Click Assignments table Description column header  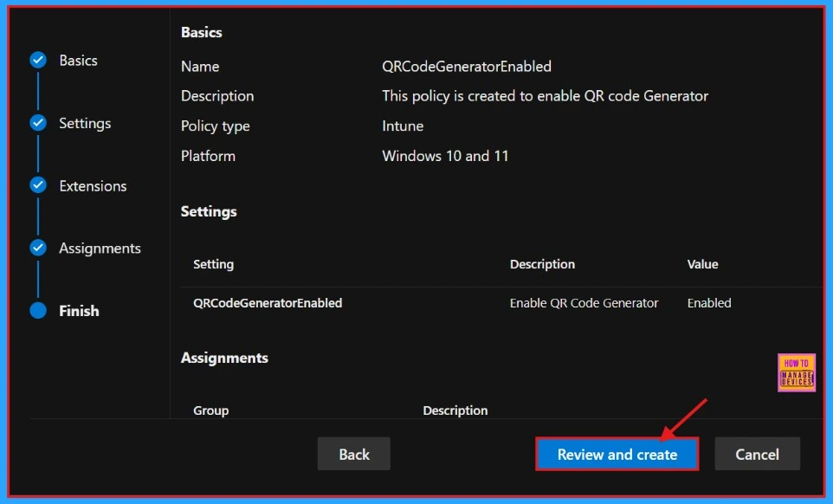(455, 410)
